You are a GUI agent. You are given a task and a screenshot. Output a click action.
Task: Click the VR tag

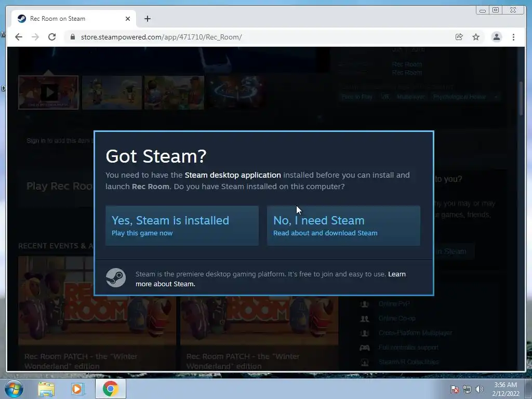[x=385, y=97]
